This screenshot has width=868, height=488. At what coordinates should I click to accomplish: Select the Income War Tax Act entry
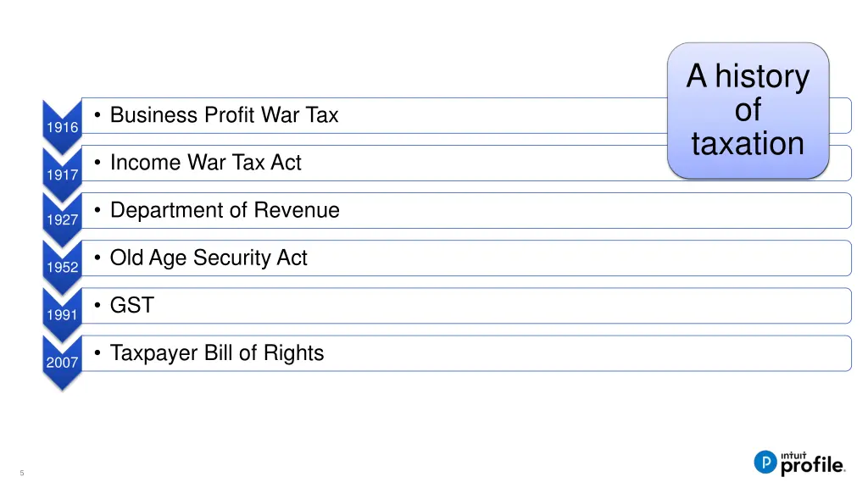(x=205, y=163)
